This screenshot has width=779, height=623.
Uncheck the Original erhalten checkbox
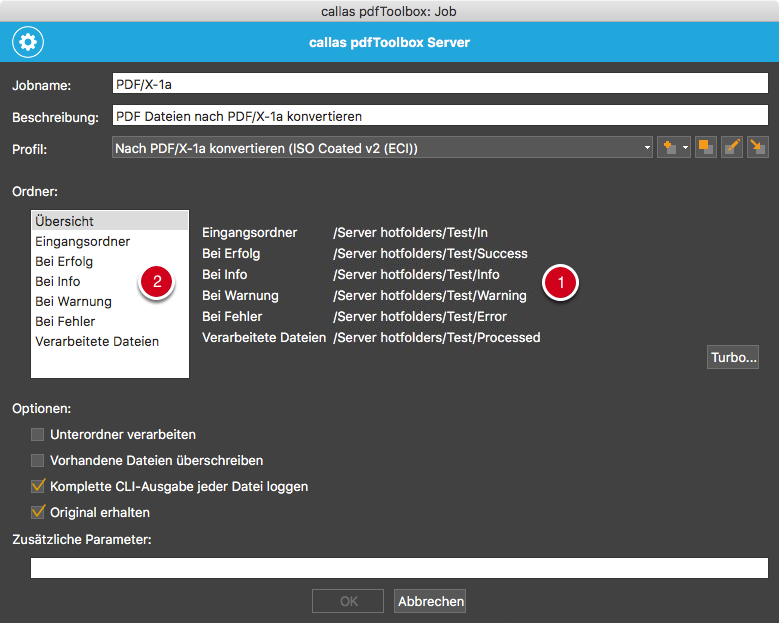click(38, 512)
